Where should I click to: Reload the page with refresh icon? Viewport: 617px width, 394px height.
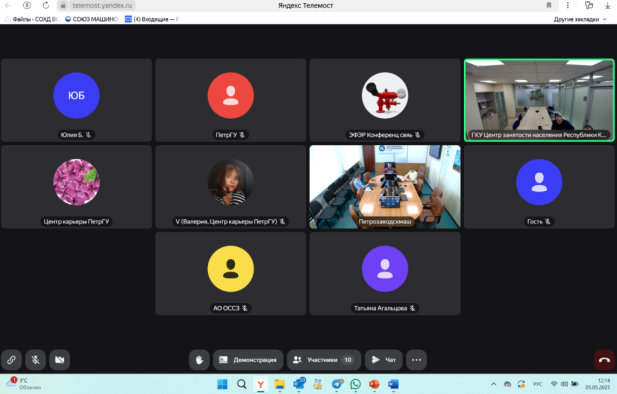tap(46, 6)
